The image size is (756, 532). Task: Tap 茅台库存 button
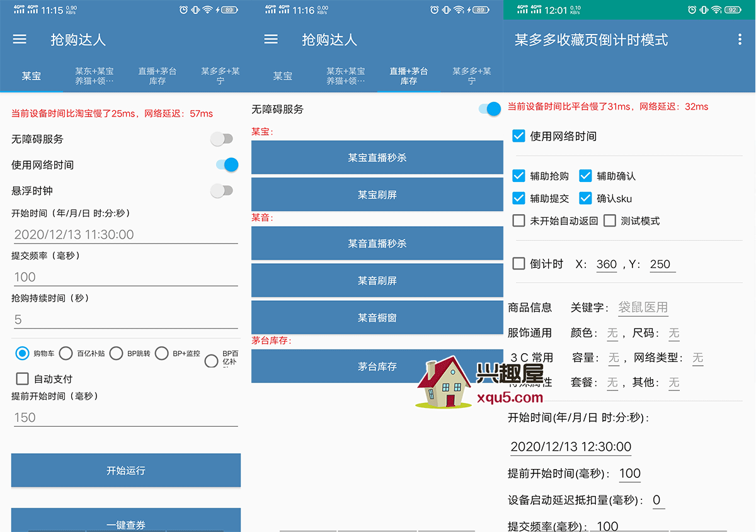click(377, 366)
